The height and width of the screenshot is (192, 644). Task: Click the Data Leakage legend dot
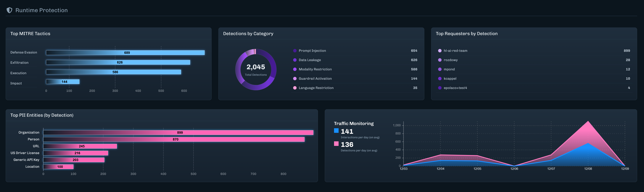(x=295, y=60)
